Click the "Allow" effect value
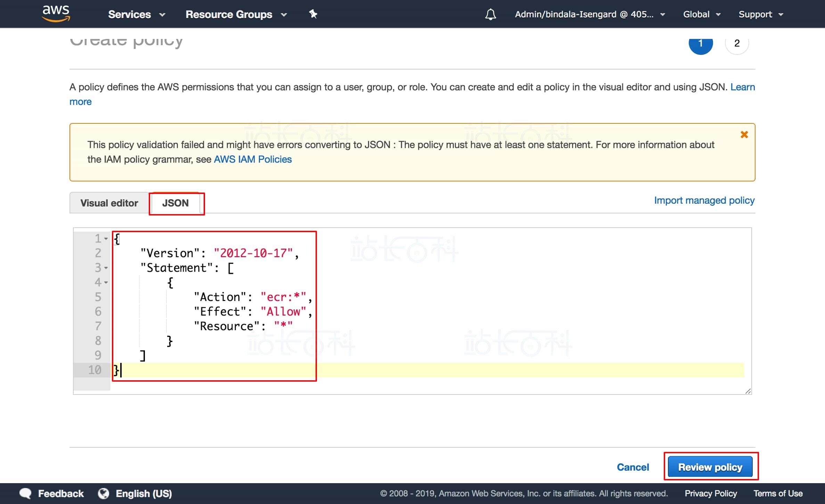This screenshot has height=504, width=825. tap(284, 311)
